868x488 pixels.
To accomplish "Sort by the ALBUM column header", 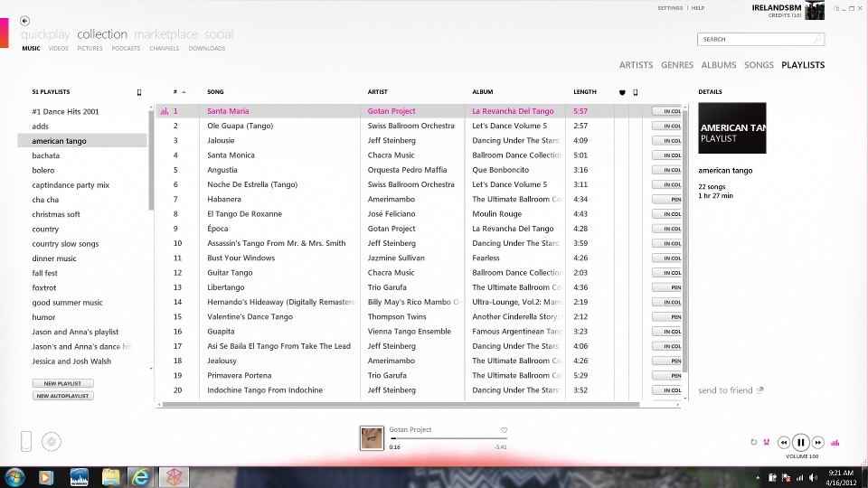I will (x=482, y=92).
